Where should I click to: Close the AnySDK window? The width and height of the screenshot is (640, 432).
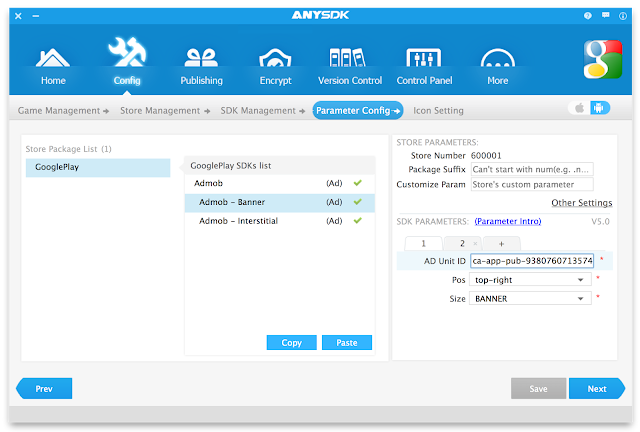pos(18,16)
